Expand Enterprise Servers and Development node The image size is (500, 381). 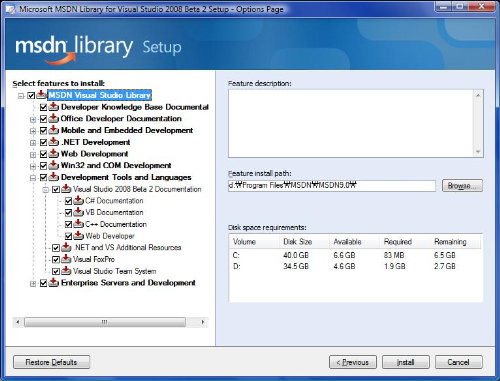[x=33, y=284]
